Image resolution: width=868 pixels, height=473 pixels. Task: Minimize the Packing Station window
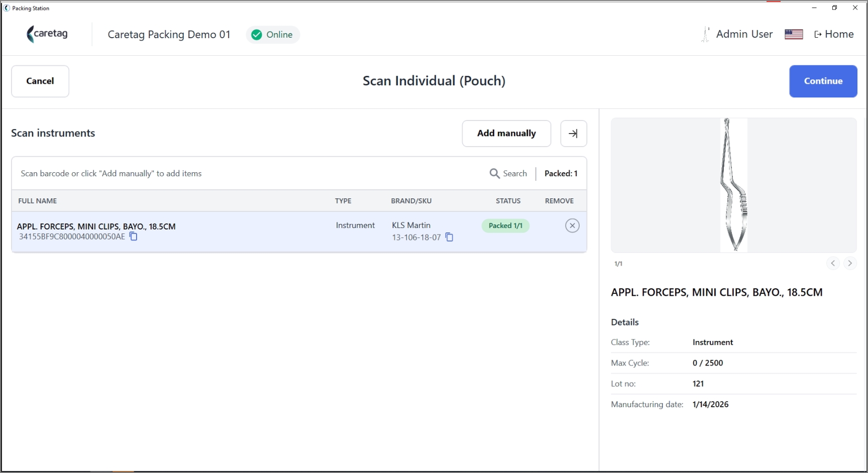pyautogui.click(x=814, y=8)
